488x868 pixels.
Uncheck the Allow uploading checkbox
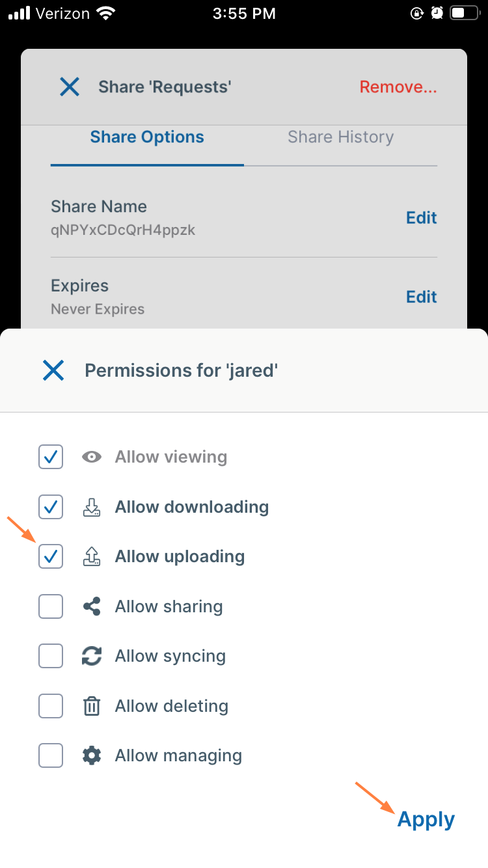[51, 556]
